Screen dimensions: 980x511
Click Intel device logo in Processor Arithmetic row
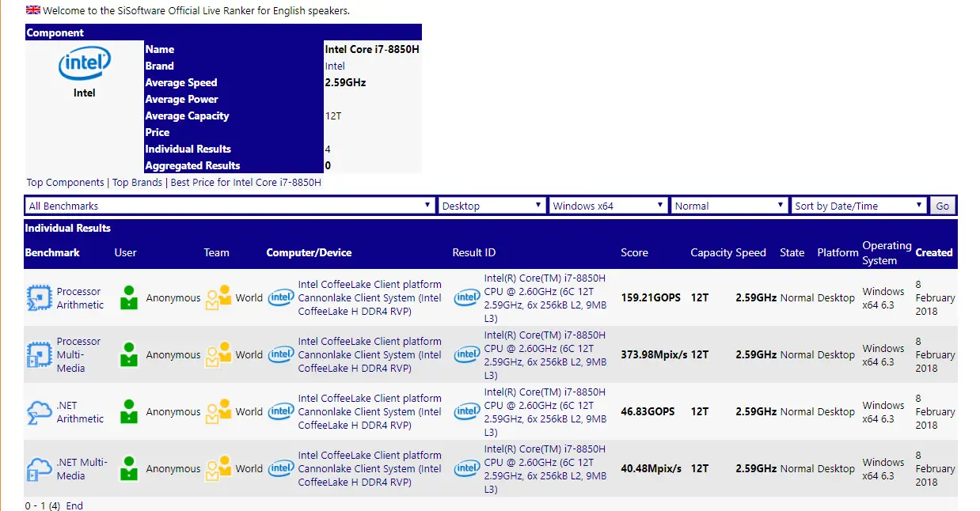click(281, 298)
